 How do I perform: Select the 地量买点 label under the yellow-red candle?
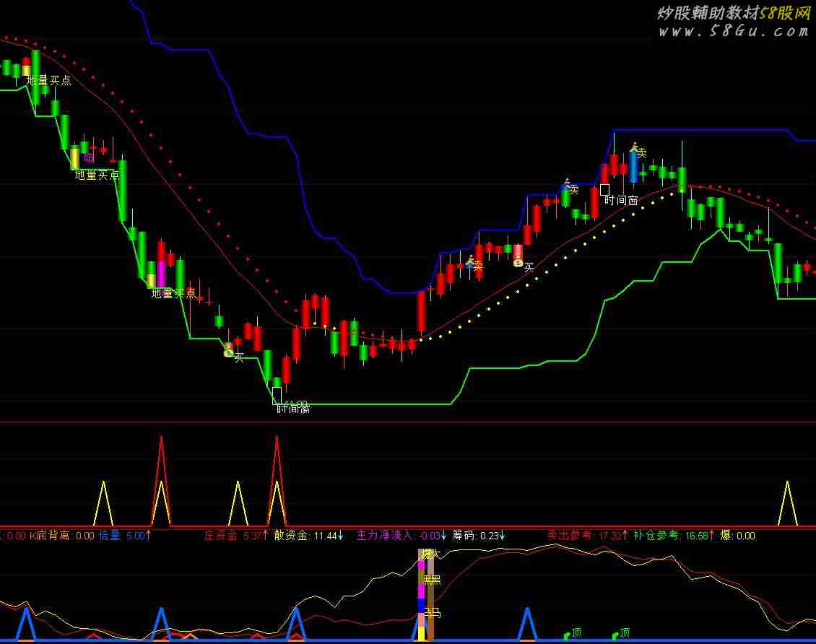click(49, 80)
